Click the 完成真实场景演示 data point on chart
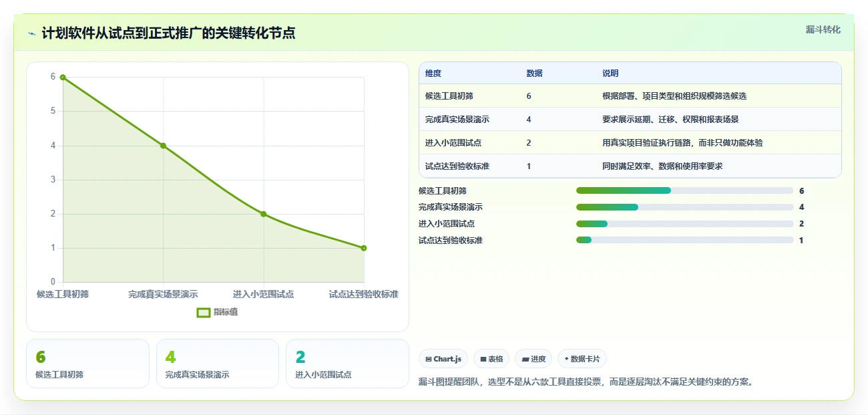 [x=163, y=146]
